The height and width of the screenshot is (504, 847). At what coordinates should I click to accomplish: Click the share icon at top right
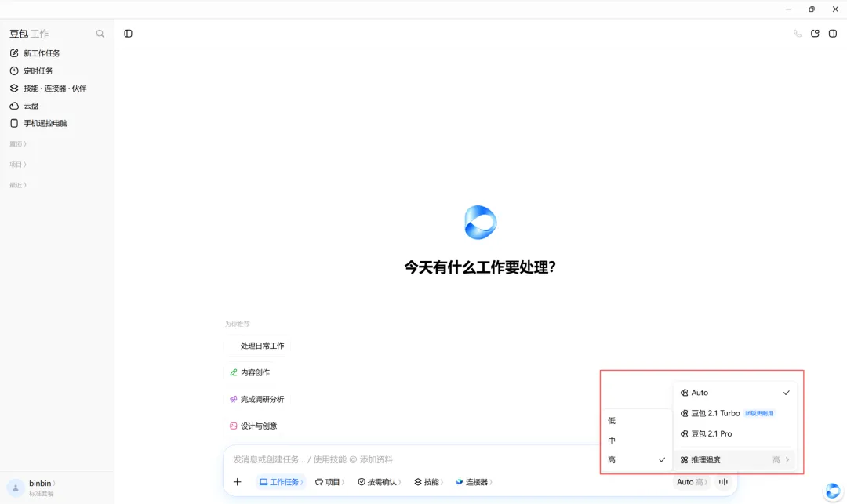(x=815, y=34)
